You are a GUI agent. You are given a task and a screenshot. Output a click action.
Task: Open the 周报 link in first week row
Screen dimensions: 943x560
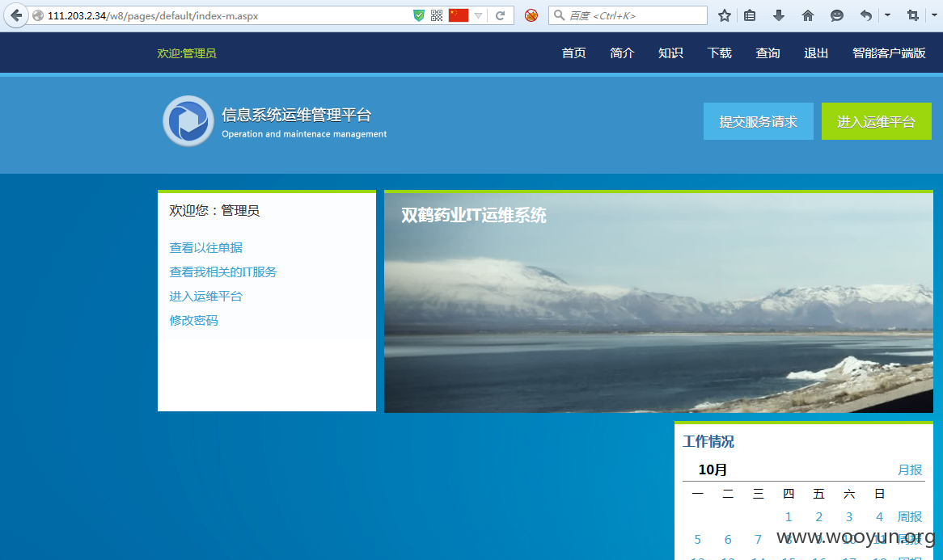click(x=910, y=516)
